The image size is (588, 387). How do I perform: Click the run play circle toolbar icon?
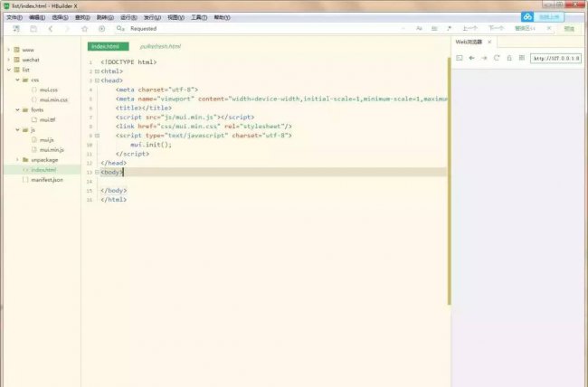pyautogui.click(x=101, y=29)
